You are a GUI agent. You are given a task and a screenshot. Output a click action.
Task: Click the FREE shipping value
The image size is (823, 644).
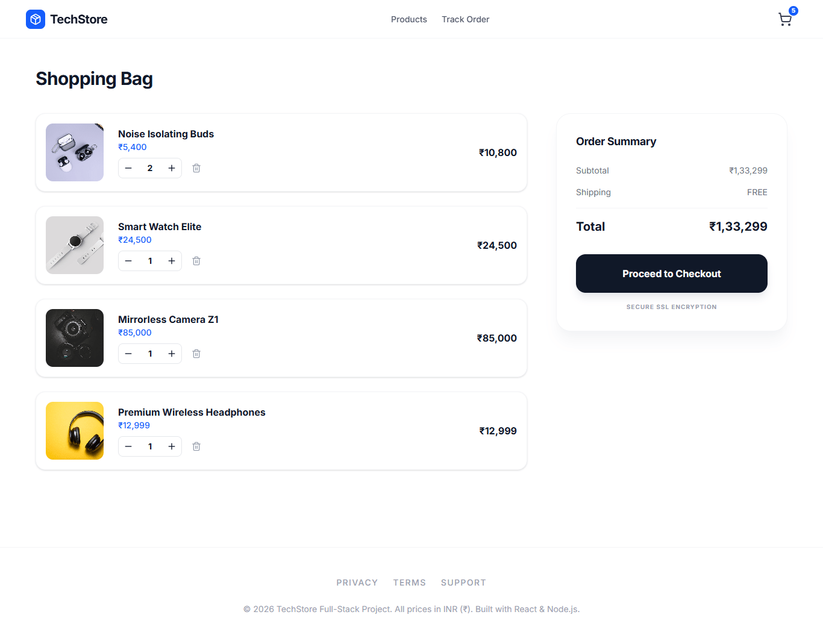pyautogui.click(x=757, y=192)
